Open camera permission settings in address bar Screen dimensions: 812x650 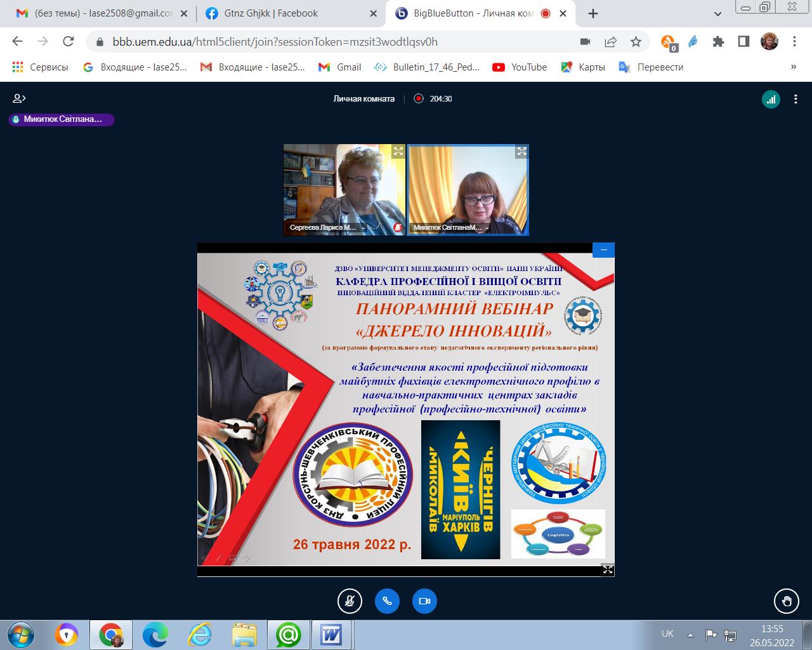[x=585, y=42]
